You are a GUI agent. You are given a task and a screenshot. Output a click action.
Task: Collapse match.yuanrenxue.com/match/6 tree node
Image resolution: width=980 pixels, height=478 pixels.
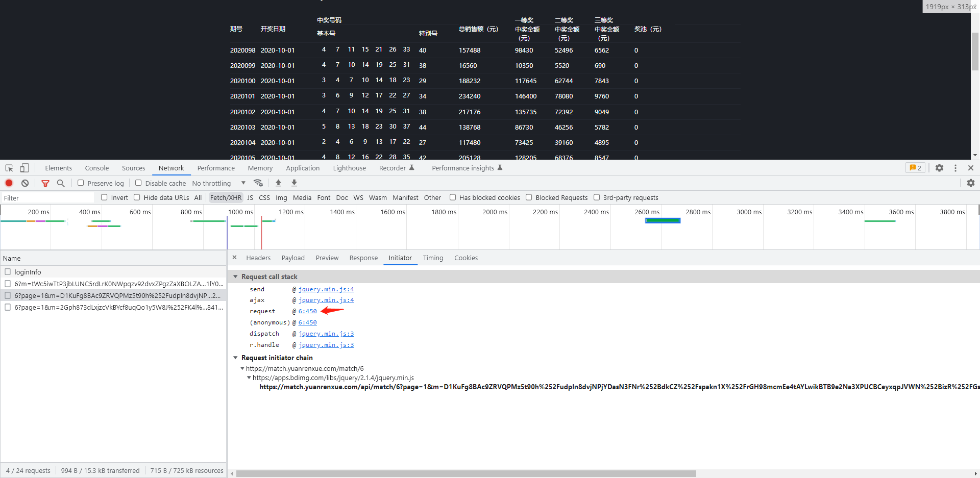coord(242,368)
